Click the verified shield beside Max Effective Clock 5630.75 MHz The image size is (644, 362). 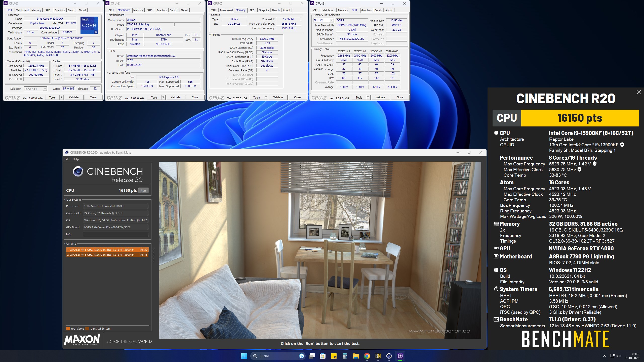tap(579, 169)
